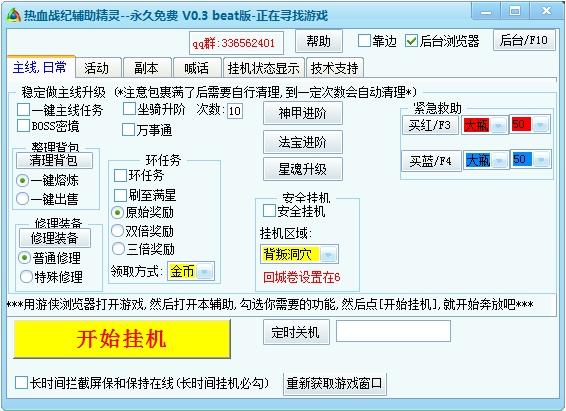Viewport: 566px width, 411px height.
Task: Switch to the 活动 tab
Action: point(97,68)
